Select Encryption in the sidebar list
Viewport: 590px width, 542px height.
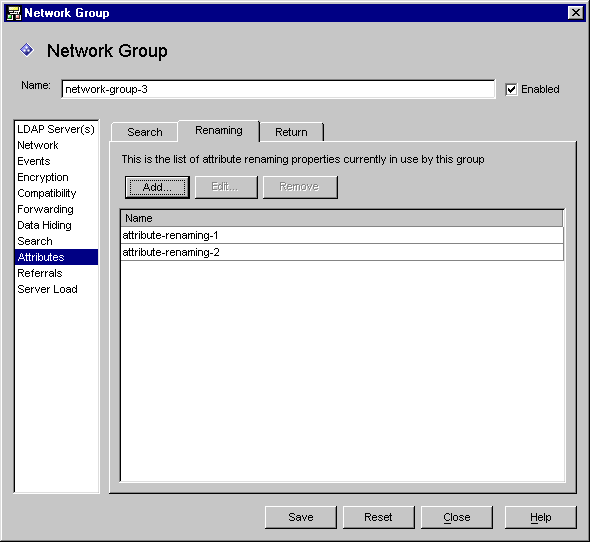[x=56, y=177]
